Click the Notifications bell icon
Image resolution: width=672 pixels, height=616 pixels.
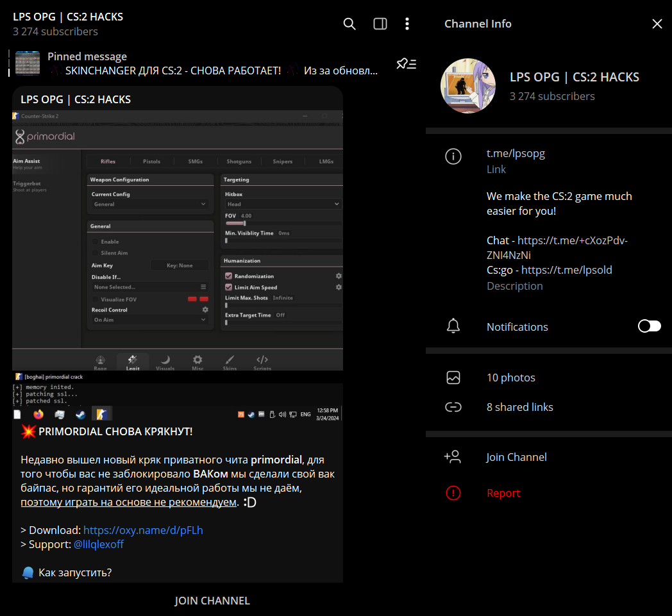(453, 326)
